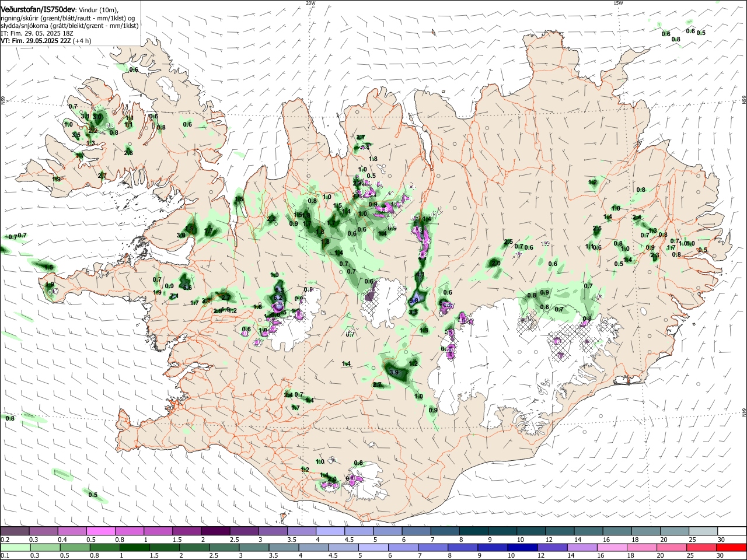
Task: Click the '3.9' precipitation value on the map
Action: 393,372
